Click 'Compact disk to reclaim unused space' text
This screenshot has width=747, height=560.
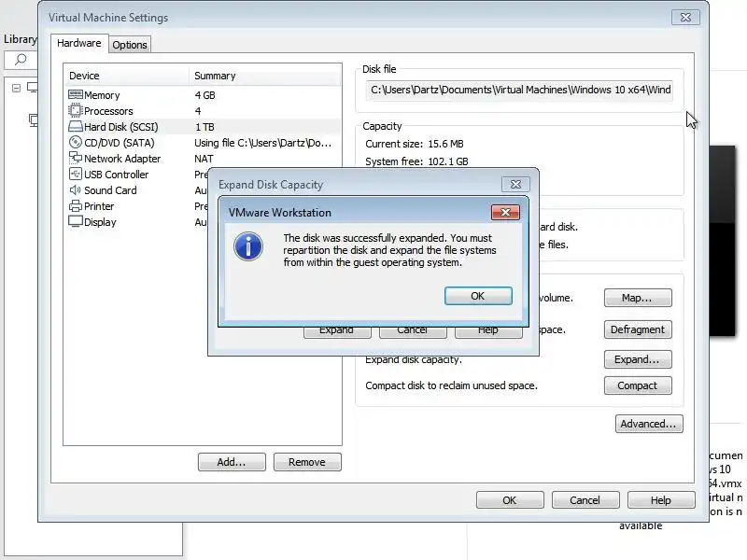coord(451,385)
